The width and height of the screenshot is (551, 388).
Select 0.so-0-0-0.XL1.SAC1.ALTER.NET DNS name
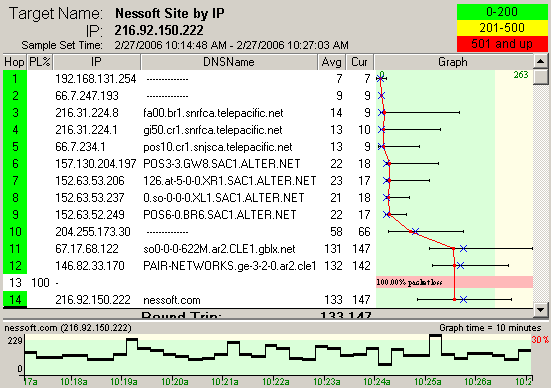click(x=224, y=198)
